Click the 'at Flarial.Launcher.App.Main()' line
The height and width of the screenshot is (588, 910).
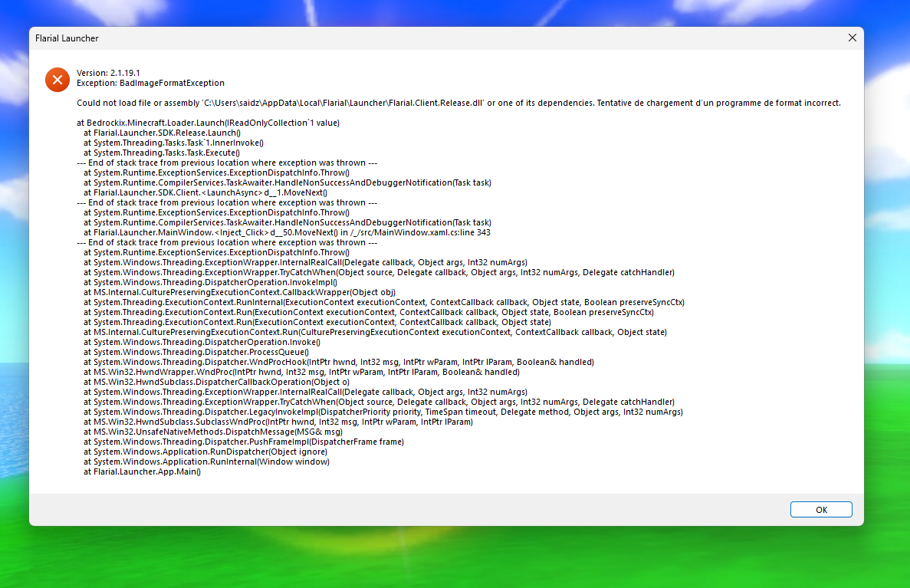[142, 472]
